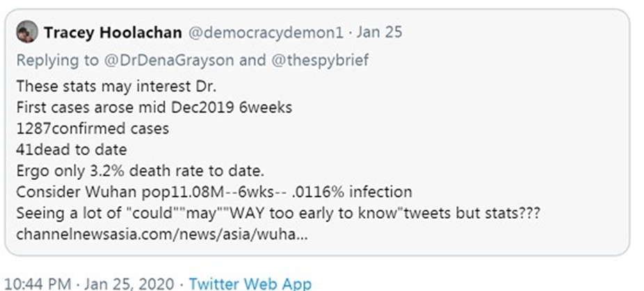Click the 'Consider Wuhan pop11.08M' line
Viewport: 644px width, 291px height.
coord(214,192)
